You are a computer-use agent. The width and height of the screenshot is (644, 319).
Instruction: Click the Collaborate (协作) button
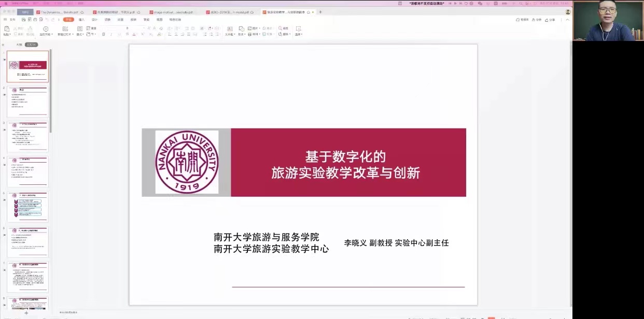(x=537, y=20)
